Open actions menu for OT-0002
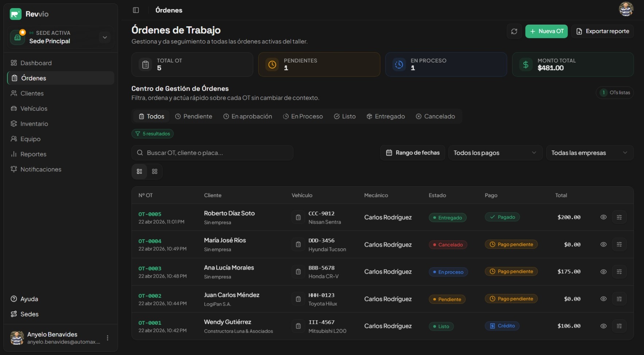Image resolution: width=644 pixels, height=355 pixels. 619,299
